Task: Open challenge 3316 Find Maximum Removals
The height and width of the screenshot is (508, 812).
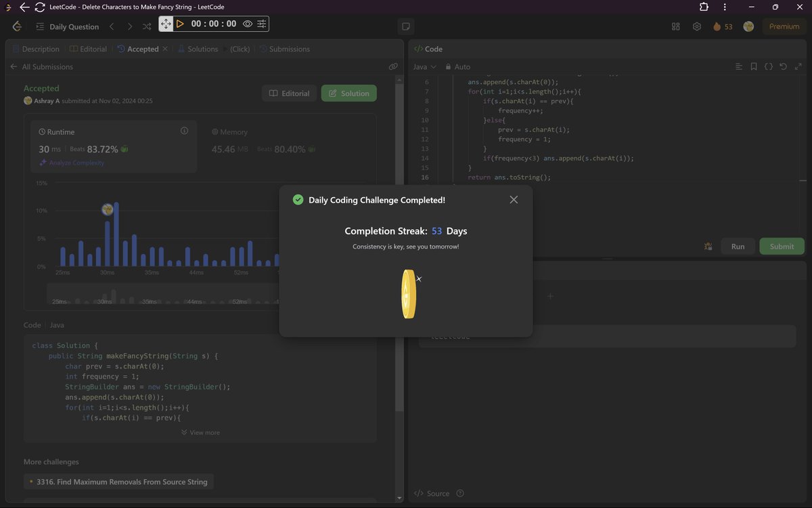Action: pyautogui.click(x=119, y=482)
